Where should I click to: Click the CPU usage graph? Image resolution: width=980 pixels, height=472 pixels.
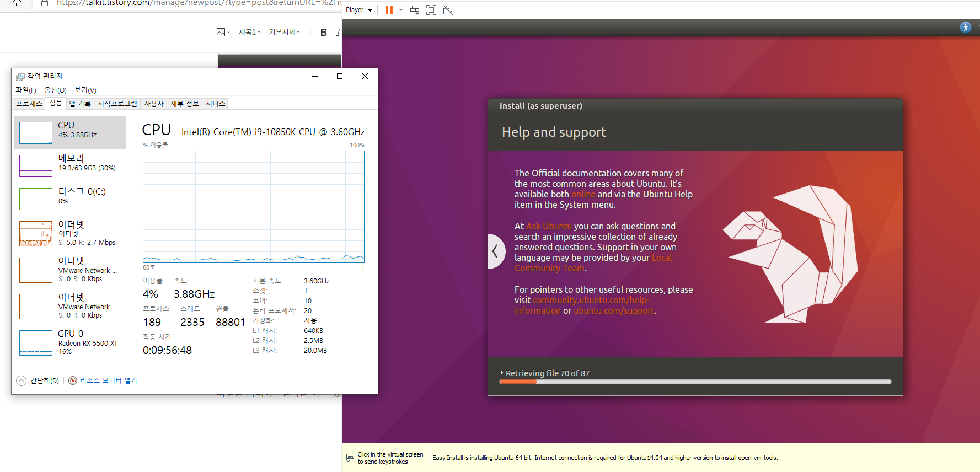tap(254, 207)
